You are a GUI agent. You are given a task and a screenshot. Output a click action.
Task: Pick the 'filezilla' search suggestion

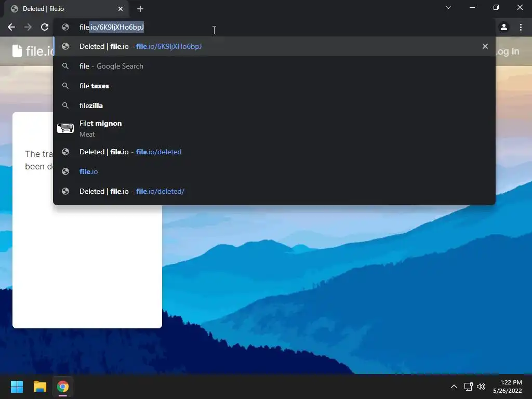274,105
